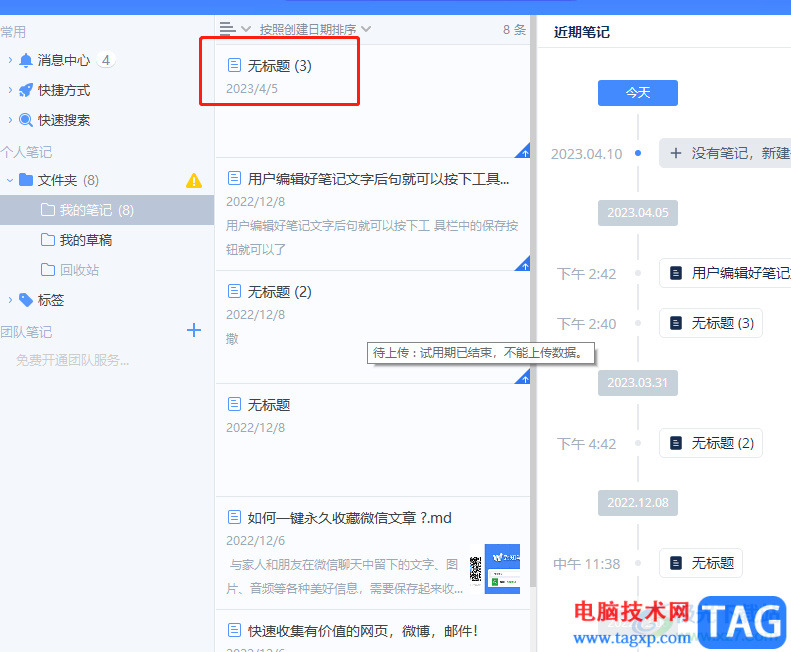Expand the 快捷方式 tree node
791x652 pixels.
[x=10, y=90]
